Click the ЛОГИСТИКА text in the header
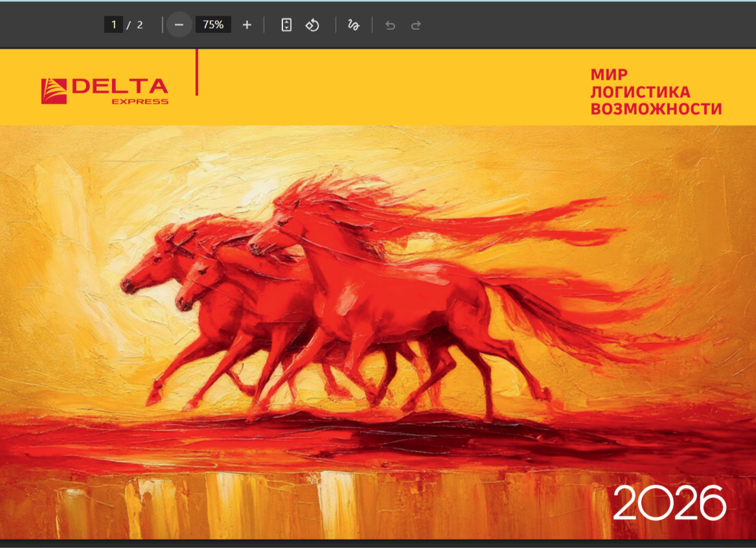 coord(640,92)
